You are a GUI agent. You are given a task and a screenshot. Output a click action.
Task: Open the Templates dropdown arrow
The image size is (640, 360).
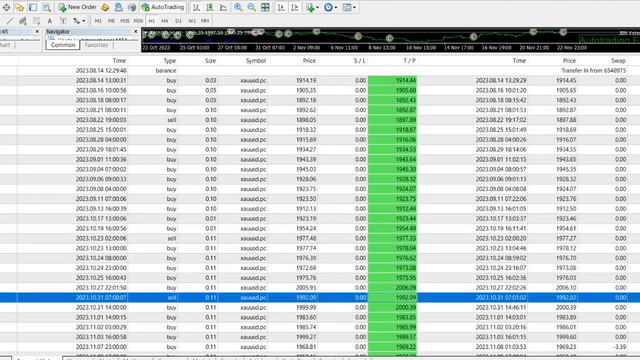point(354,7)
